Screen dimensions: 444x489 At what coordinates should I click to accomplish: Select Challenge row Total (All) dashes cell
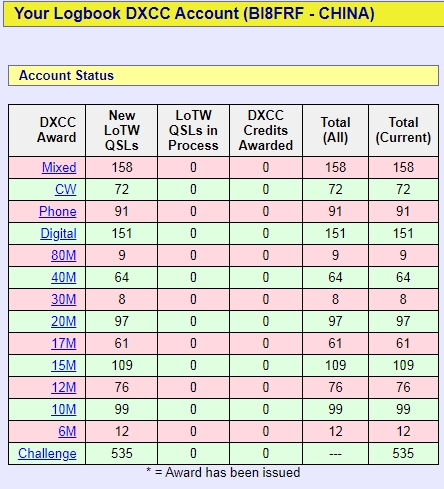(335, 454)
